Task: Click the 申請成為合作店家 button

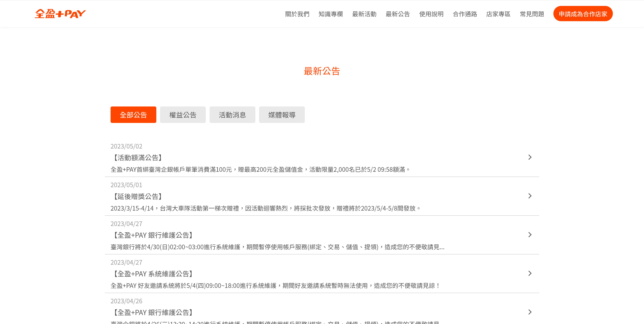Action: 583,14
